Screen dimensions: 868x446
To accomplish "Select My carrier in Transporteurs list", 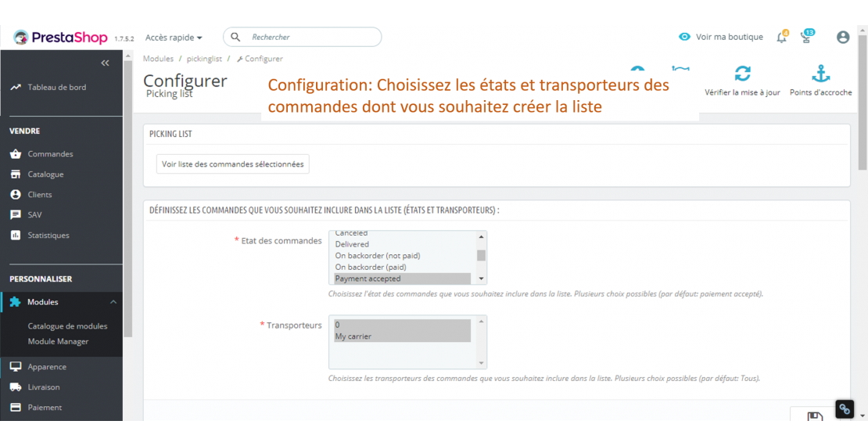I will [x=353, y=336].
